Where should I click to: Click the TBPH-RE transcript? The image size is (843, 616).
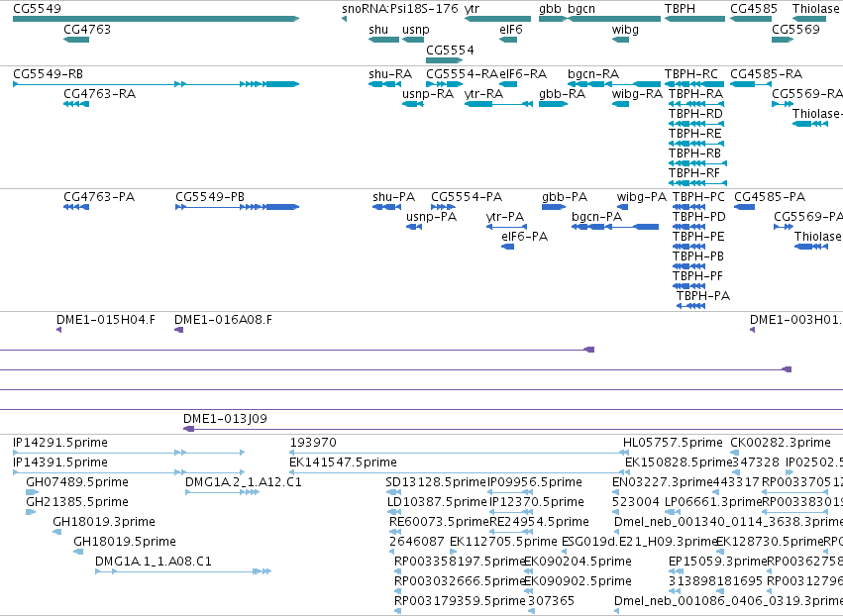point(696,144)
